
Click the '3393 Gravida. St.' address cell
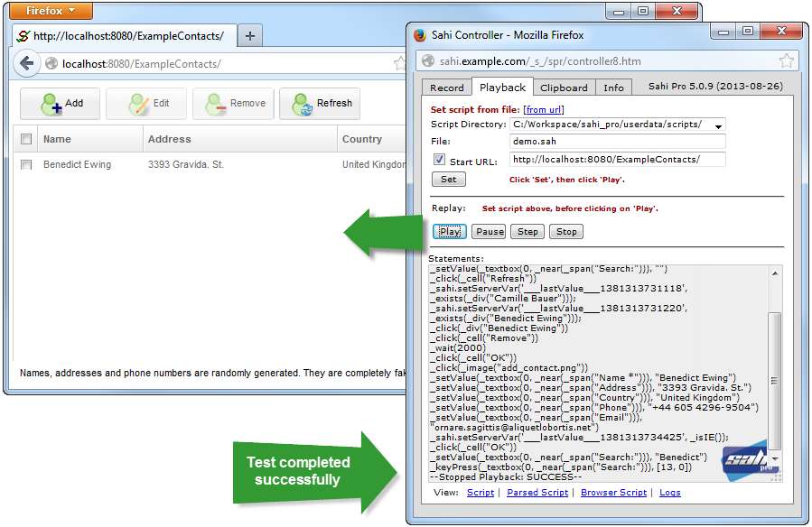tap(186, 164)
